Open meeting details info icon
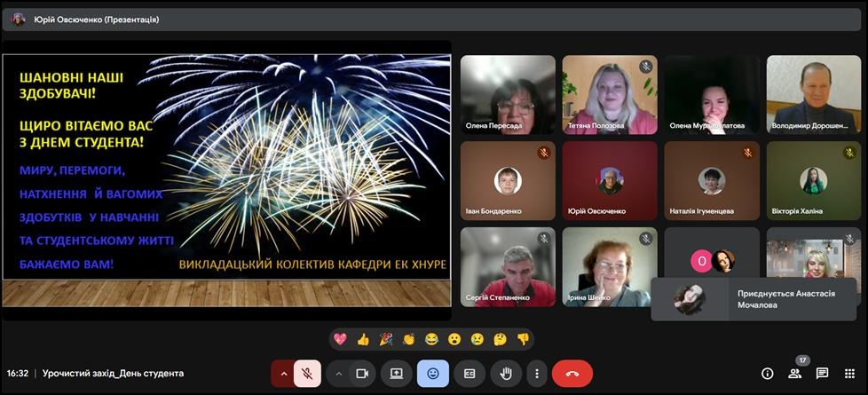868x395 pixels. click(768, 374)
